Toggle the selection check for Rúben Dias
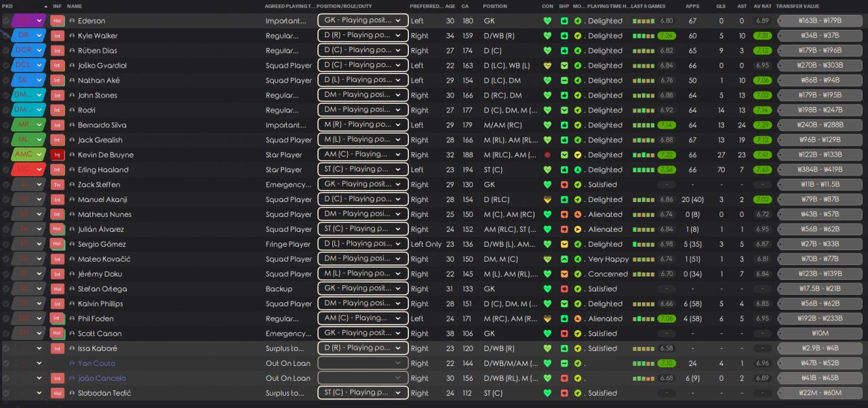This screenshot has height=408, width=868. coord(5,51)
